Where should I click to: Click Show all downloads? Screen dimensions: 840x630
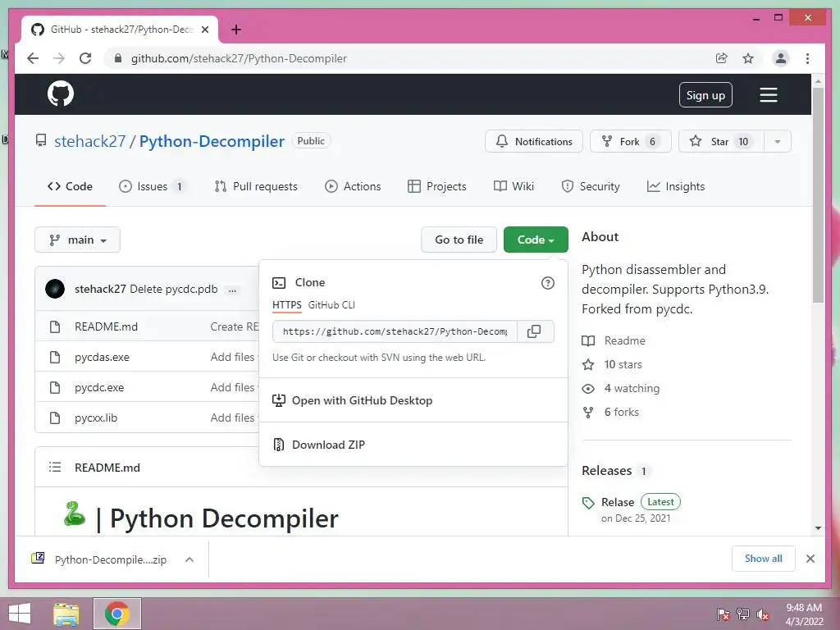point(763,559)
